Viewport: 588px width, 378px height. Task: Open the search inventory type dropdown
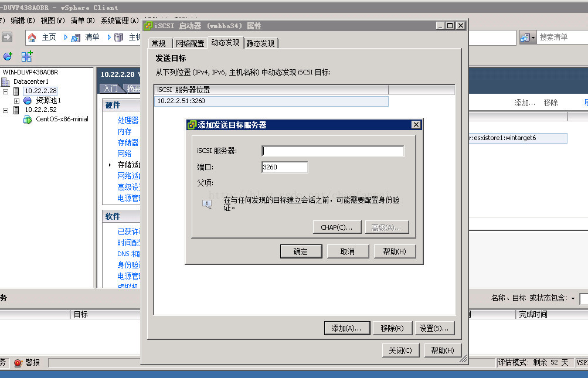pyautogui.click(x=528, y=37)
